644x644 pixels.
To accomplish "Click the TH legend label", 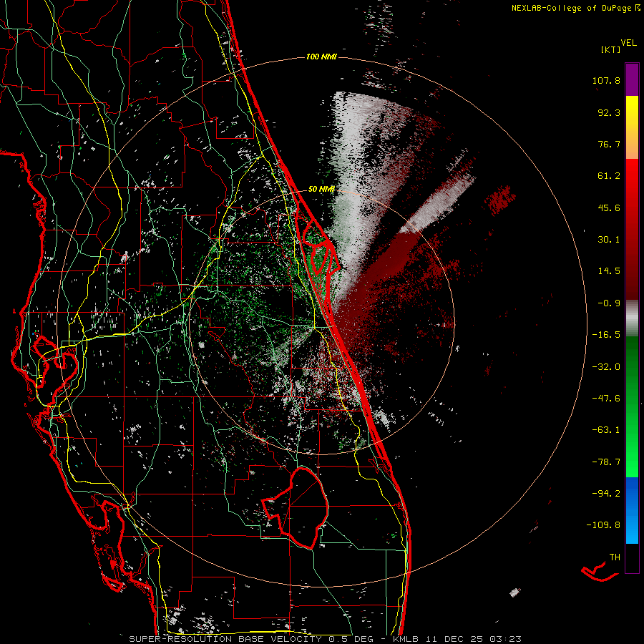I will 615,557.
